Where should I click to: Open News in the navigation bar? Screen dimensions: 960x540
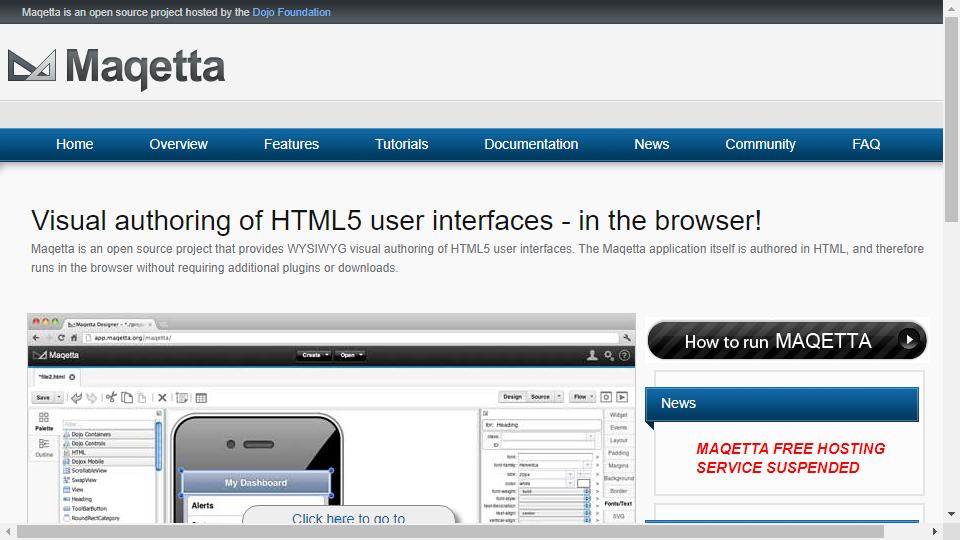click(x=651, y=144)
